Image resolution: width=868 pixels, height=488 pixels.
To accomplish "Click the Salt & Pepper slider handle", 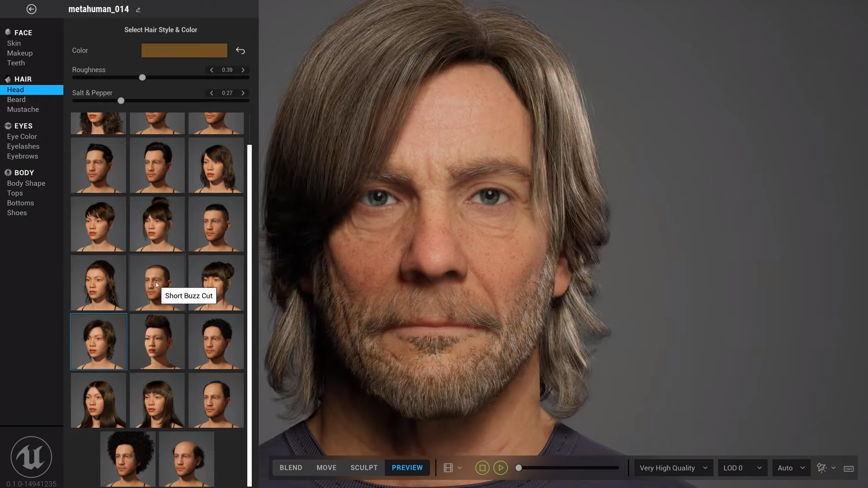I will pyautogui.click(x=121, y=101).
